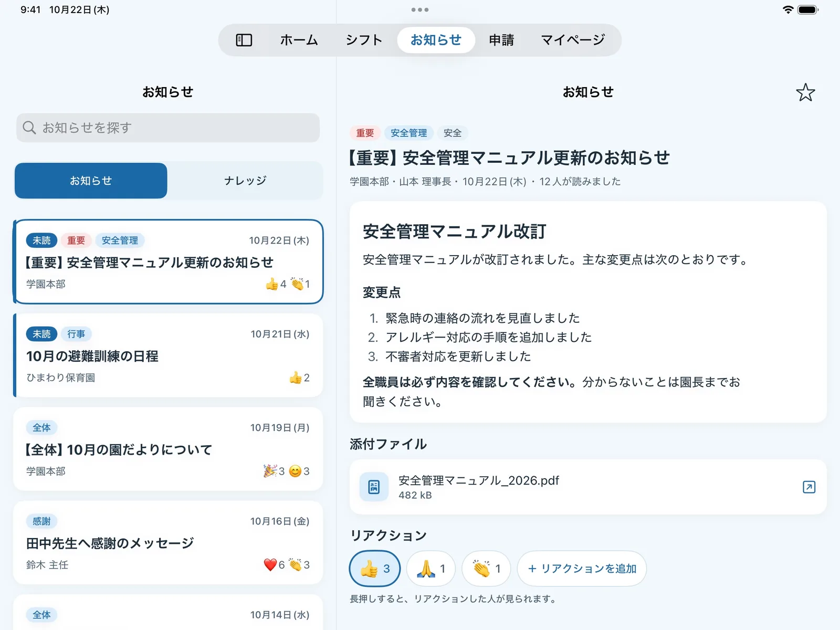
Task: Click the search magnifier icon
Action: click(x=29, y=128)
